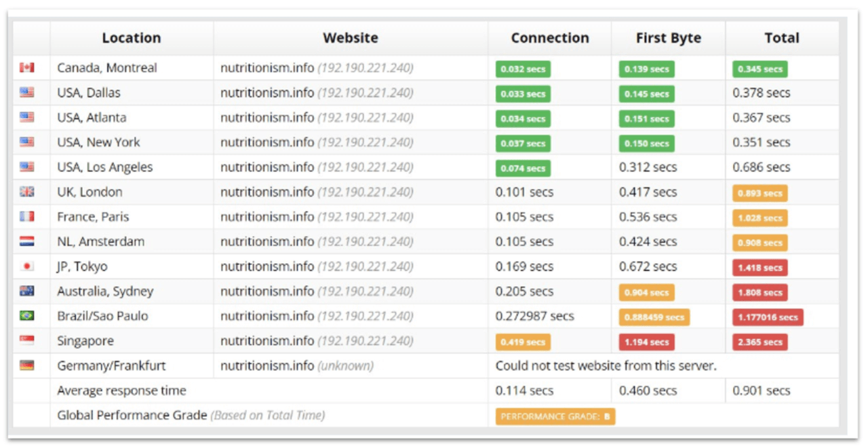868x448 pixels.
Task: Click the green 0.345 secs total badge
Action: coord(760,69)
